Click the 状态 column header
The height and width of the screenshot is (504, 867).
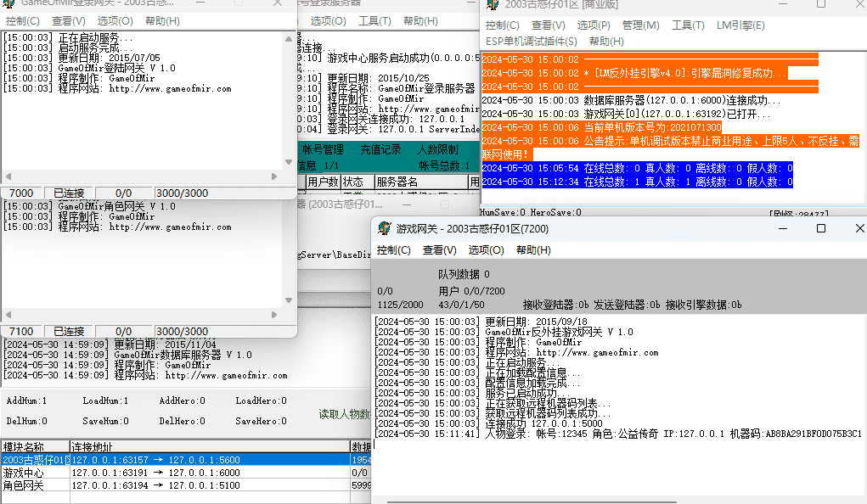click(x=357, y=182)
